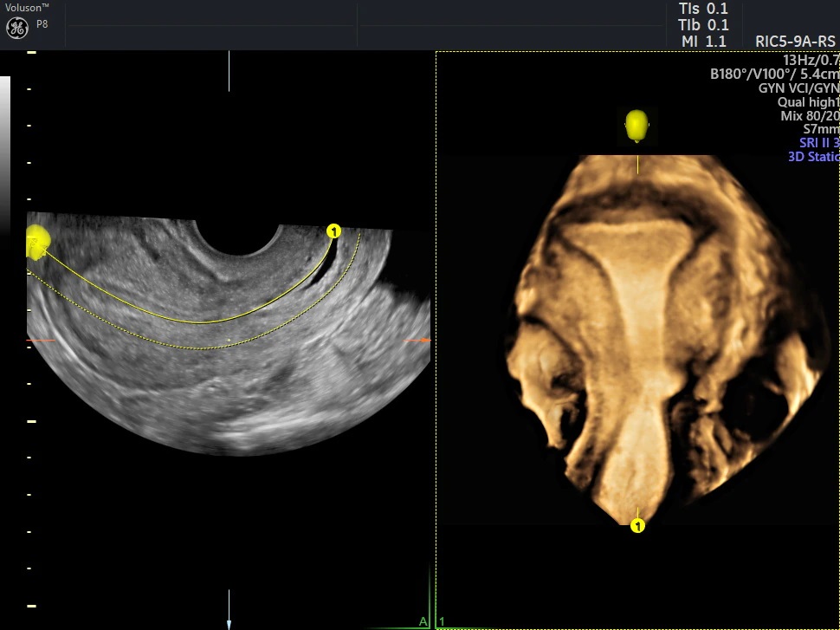Click the GE logo in the header

pyautogui.click(x=17, y=28)
